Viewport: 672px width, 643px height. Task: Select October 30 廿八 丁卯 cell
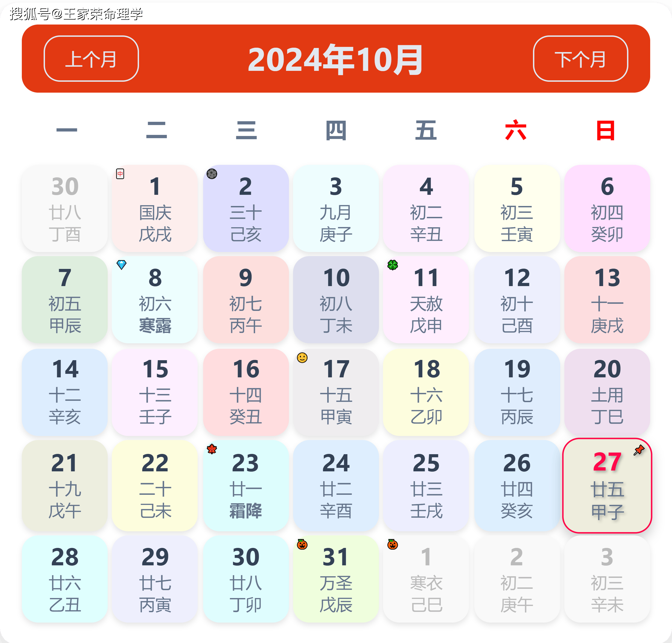(x=246, y=579)
